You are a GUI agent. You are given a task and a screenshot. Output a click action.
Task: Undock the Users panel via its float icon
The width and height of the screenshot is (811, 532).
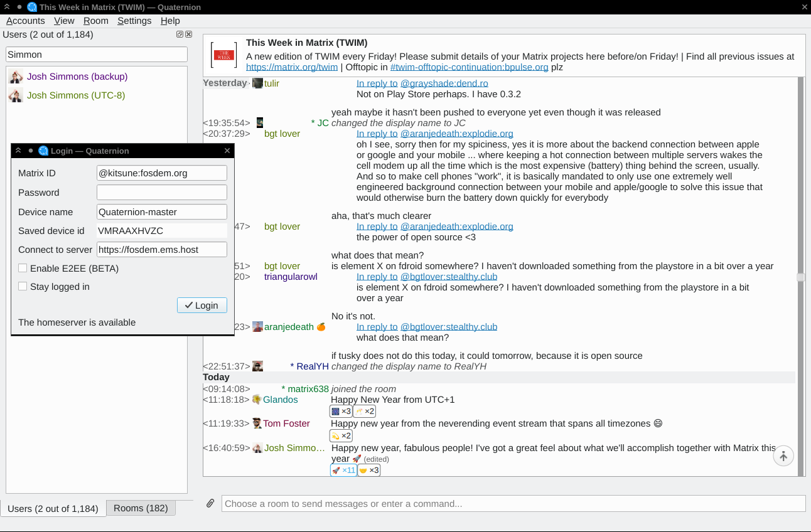pyautogui.click(x=179, y=35)
